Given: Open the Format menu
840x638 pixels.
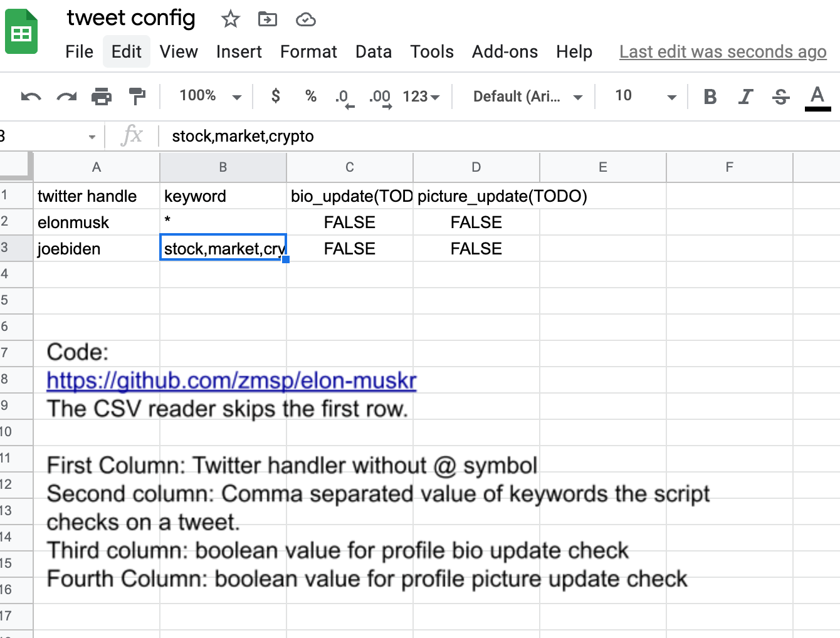Looking at the screenshot, I should coord(308,51).
